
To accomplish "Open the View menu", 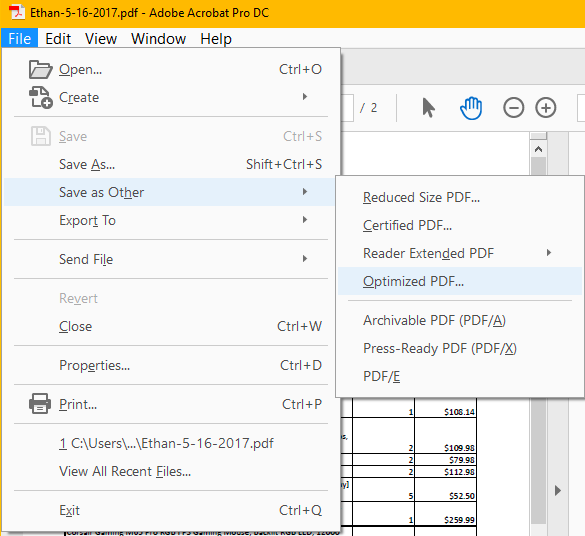I will pyautogui.click(x=101, y=38).
